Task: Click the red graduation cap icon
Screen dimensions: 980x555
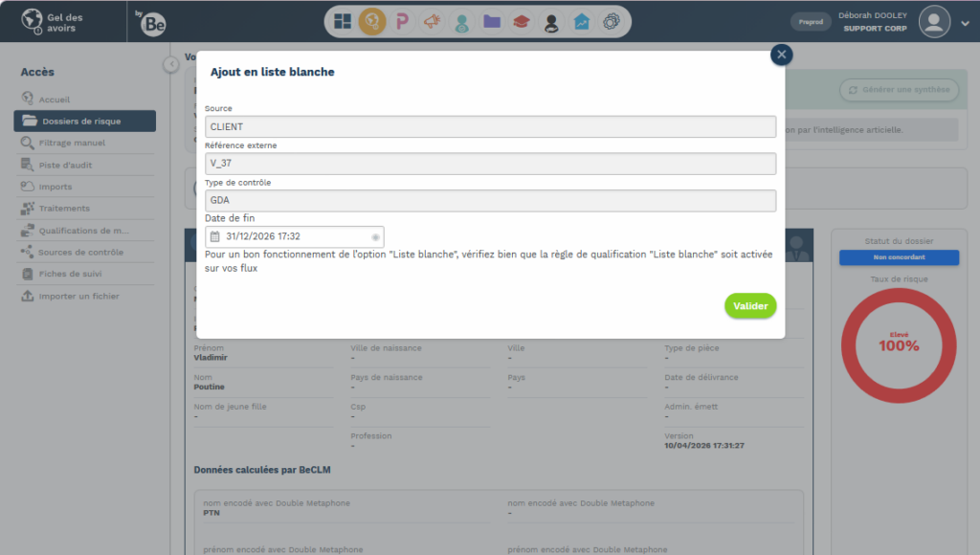Action: (x=522, y=21)
